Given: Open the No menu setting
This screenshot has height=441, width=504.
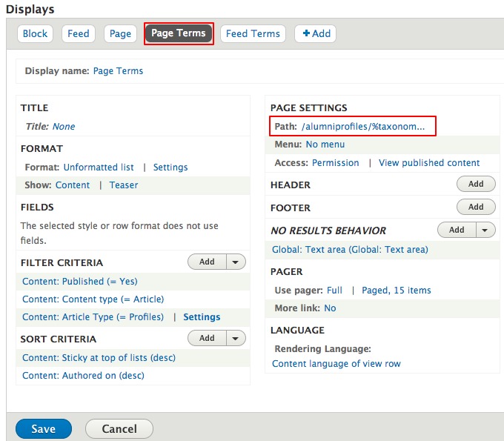Looking at the screenshot, I should pyautogui.click(x=325, y=145).
